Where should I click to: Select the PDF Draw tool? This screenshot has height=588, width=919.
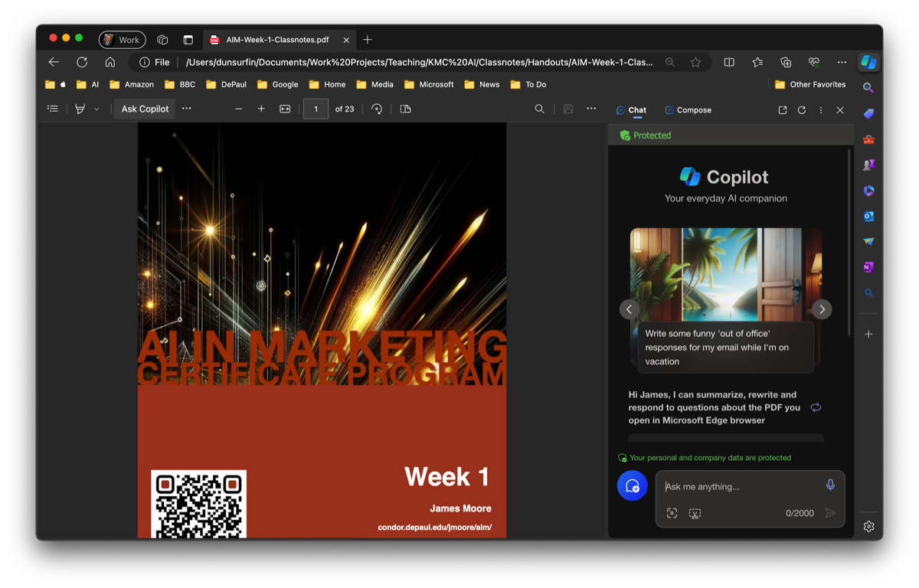point(80,109)
